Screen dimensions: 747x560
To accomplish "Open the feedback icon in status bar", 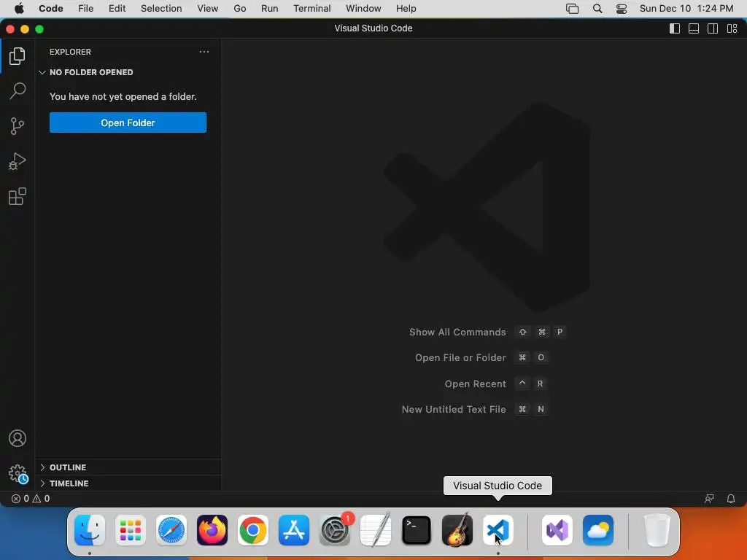I will pyautogui.click(x=709, y=499).
